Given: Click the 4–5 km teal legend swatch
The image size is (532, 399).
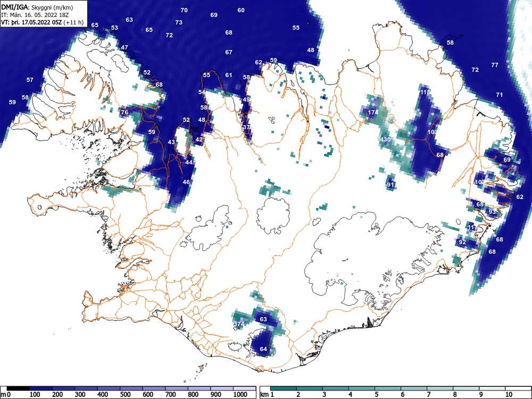Looking at the screenshot, I should point(362,388).
